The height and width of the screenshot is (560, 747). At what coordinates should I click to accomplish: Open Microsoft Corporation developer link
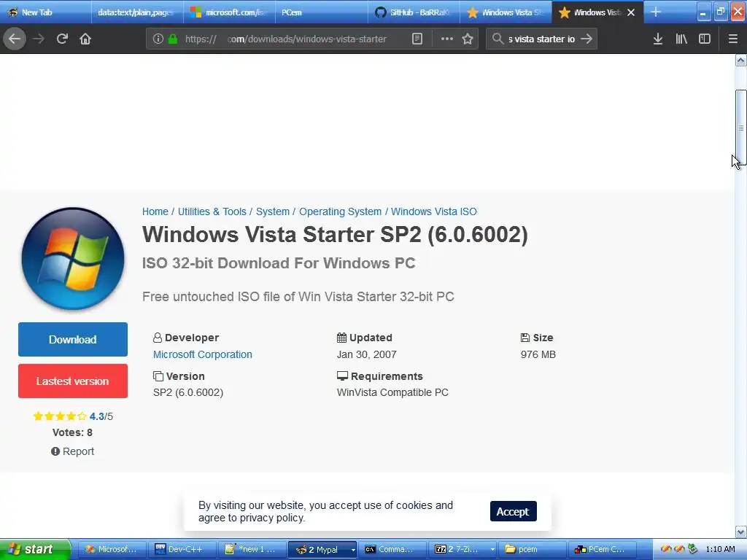(x=203, y=354)
